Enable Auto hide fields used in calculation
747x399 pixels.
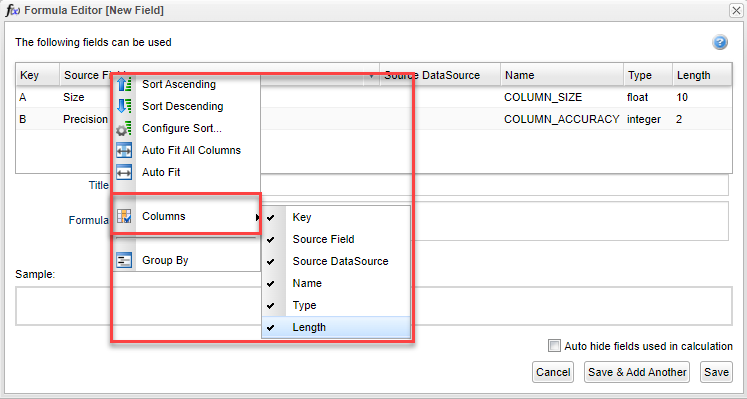[x=554, y=346]
